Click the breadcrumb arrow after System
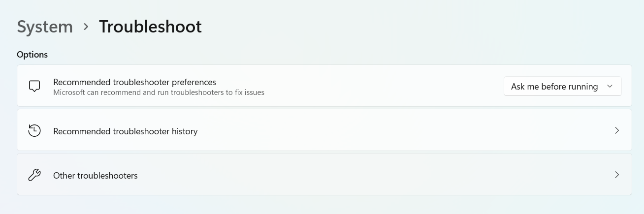Screen dimensions: 644x214 [x=86, y=27]
